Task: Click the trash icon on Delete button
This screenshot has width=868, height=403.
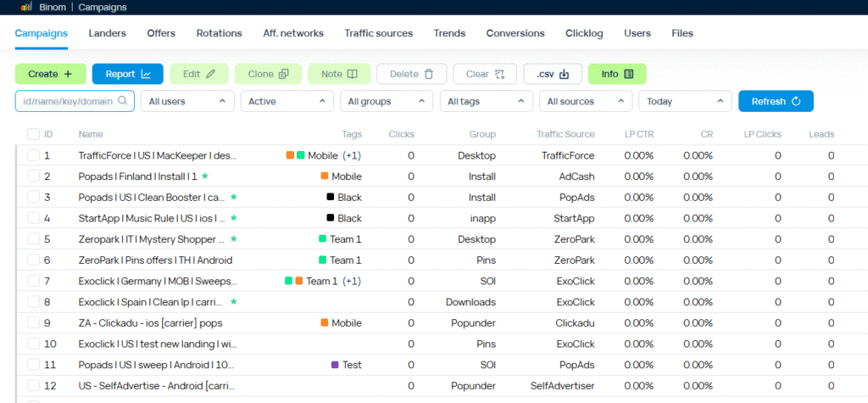Action: (x=428, y=74)
